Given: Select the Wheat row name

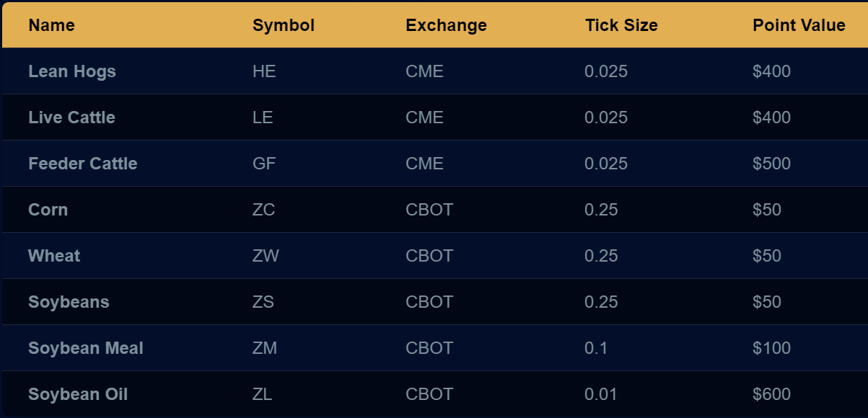Looking at the screenshot, I should (54, 256).
